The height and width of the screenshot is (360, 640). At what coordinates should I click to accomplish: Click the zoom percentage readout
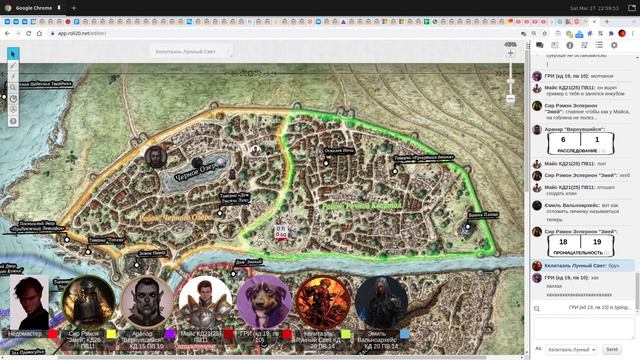click(510, 44)
